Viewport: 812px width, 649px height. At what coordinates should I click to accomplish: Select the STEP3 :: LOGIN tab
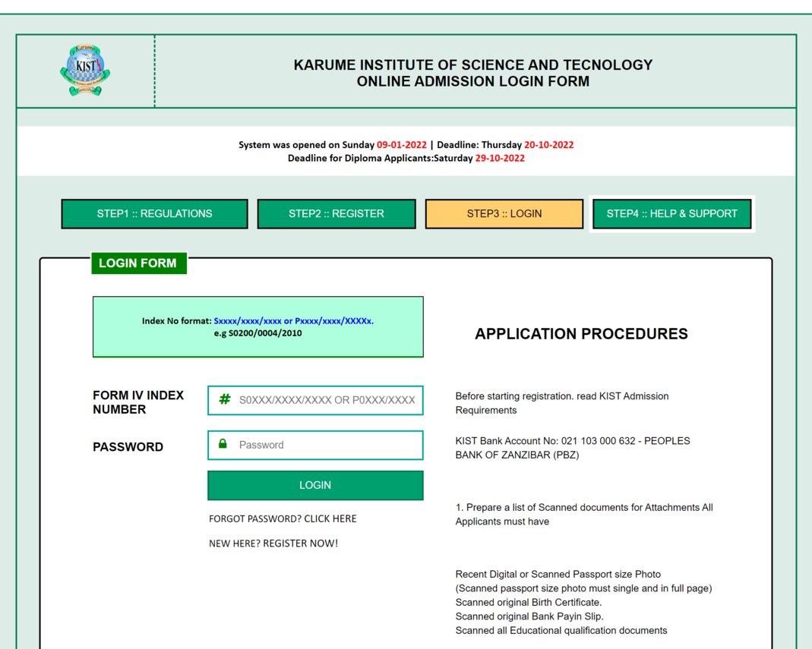504,213
